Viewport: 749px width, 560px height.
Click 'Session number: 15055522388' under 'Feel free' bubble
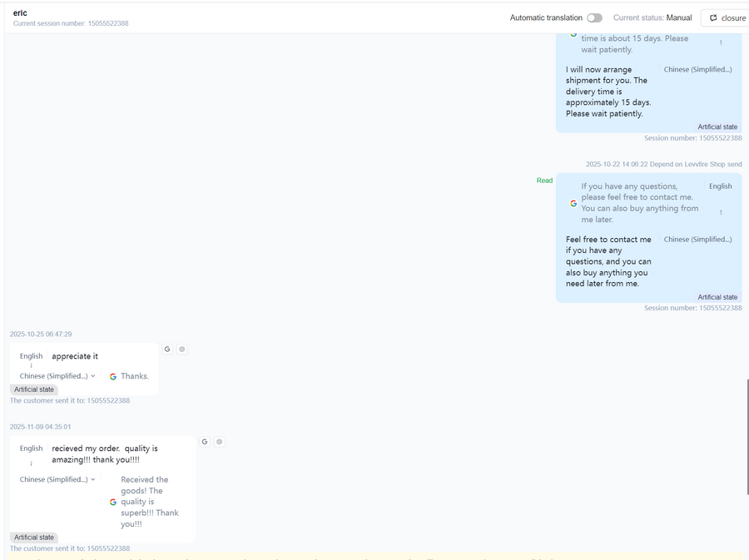(x=693, y=308)
